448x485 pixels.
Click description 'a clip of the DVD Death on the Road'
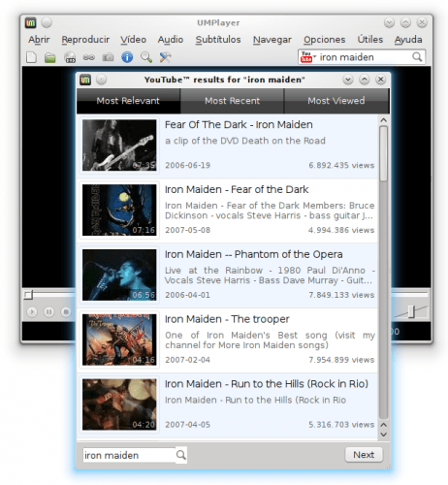[x=245, y=141]
